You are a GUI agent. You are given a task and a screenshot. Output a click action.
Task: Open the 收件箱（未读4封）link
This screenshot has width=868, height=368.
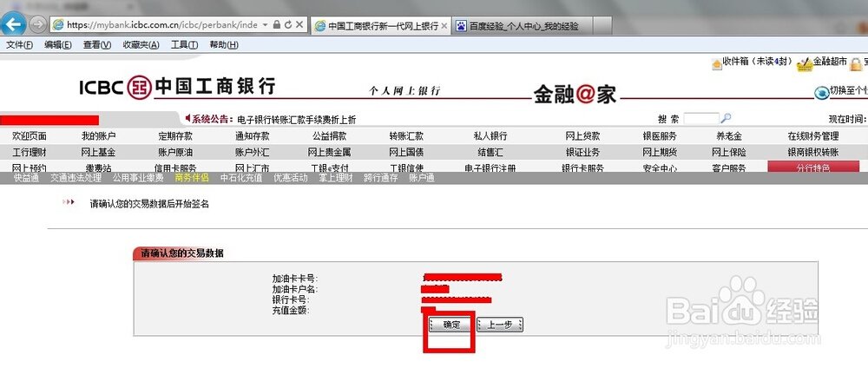(758, 62)
